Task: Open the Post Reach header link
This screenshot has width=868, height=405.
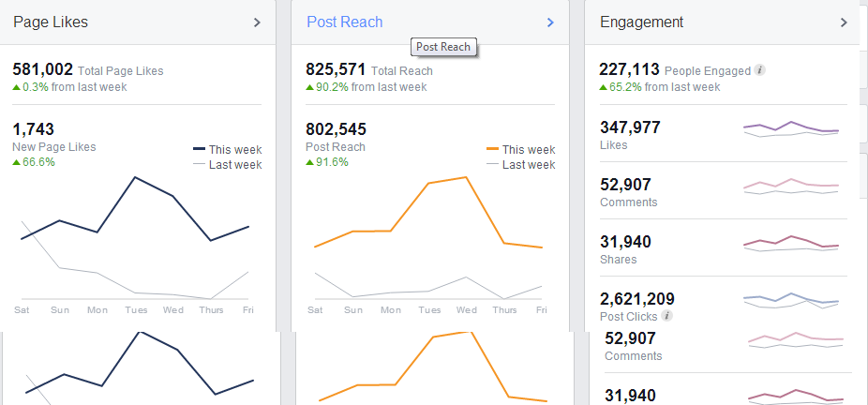Action: (x=344, y=22)
